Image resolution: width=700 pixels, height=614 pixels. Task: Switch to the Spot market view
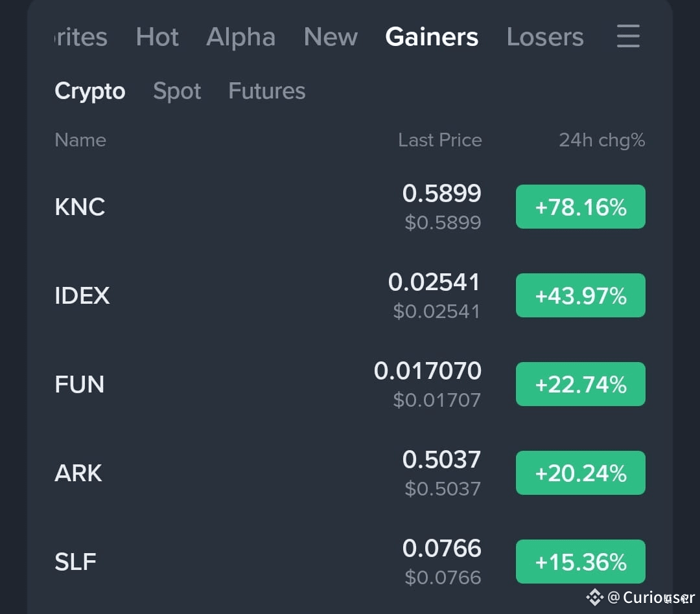click(177, 91)
